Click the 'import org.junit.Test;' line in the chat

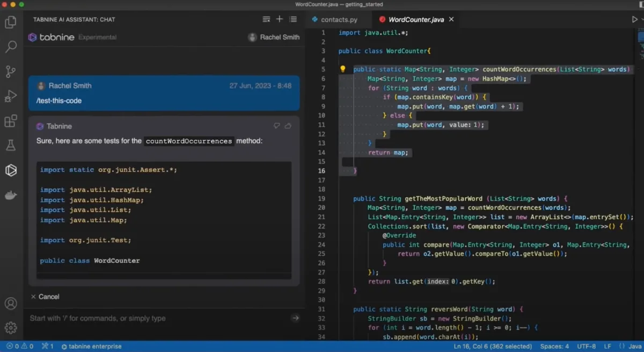85,240
